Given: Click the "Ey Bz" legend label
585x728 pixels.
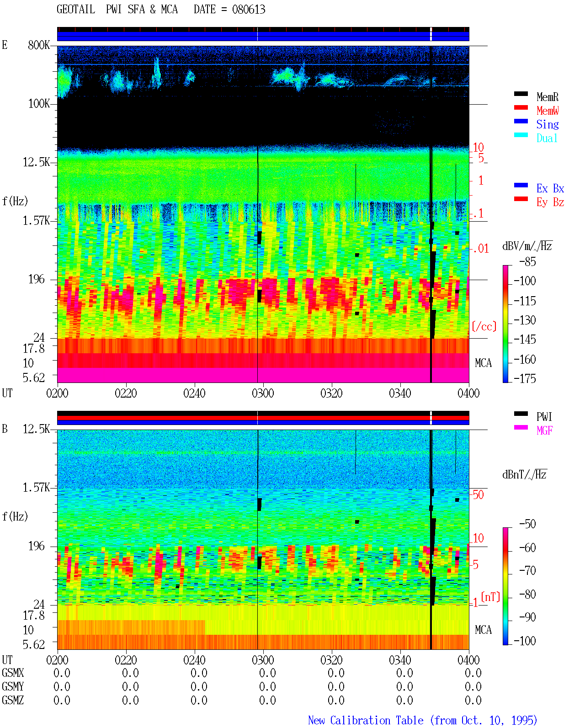Looking at the screenshot, I should [x=550, y=202].
